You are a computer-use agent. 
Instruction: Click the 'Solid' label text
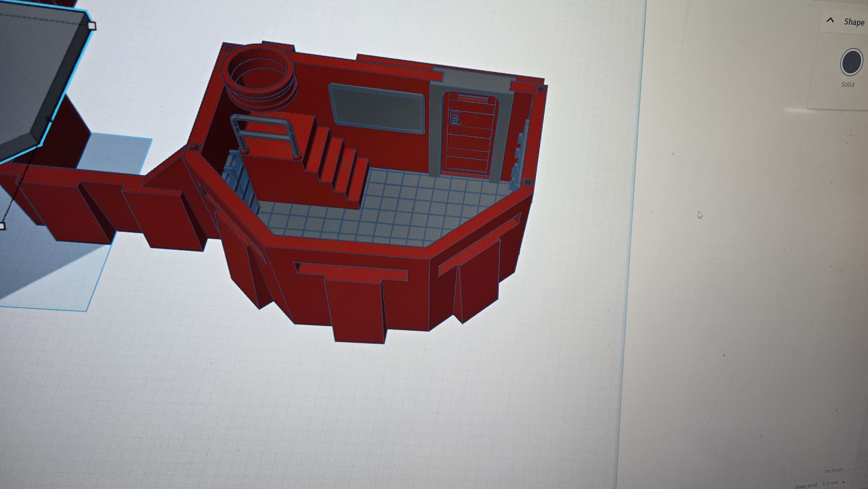click(x=848, y=84)
